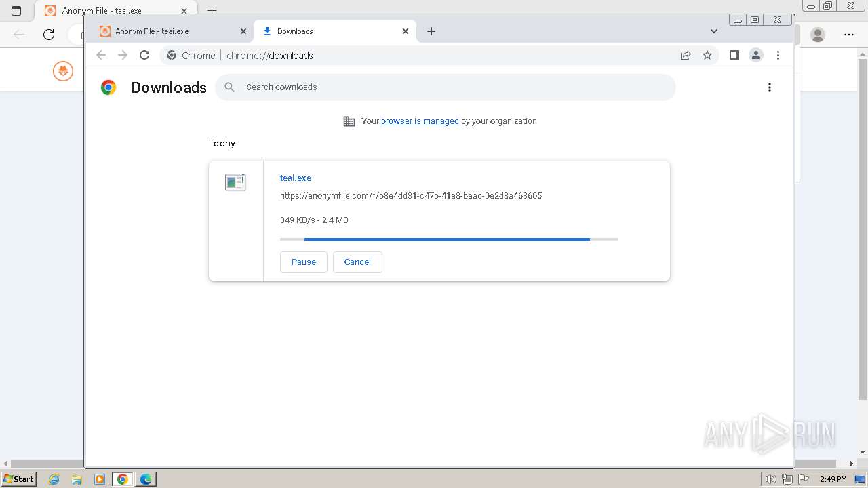Open network icon in system tray

787,479
